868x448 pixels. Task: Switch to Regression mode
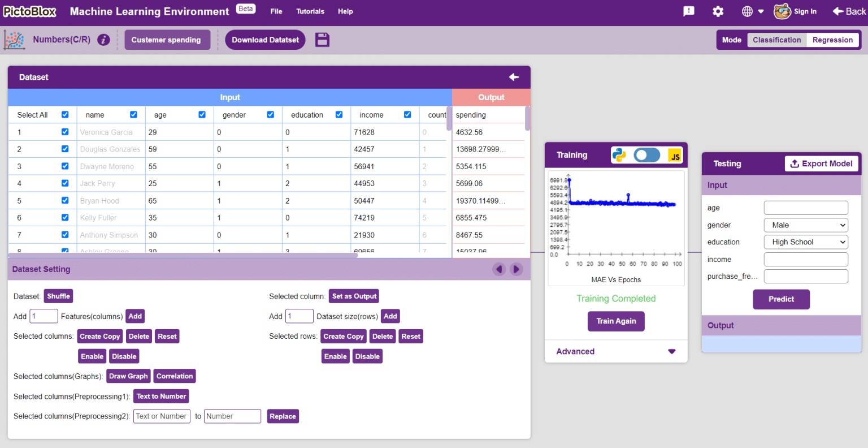click(832, 40)
